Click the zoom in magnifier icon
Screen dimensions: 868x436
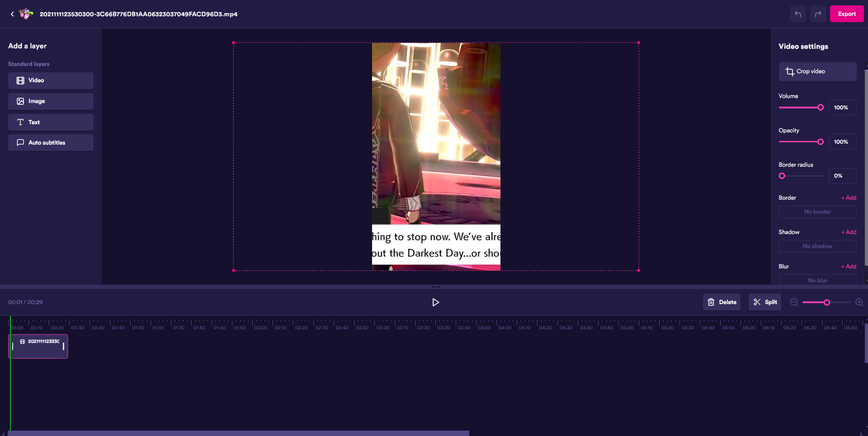[859, 302]
